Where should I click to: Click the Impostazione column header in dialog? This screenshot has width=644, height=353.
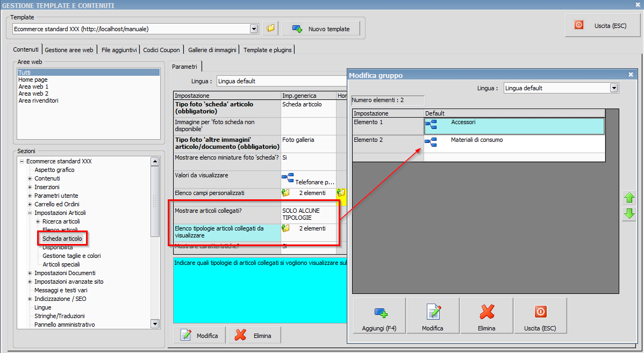pyautogui.click(x=388, y=113)
